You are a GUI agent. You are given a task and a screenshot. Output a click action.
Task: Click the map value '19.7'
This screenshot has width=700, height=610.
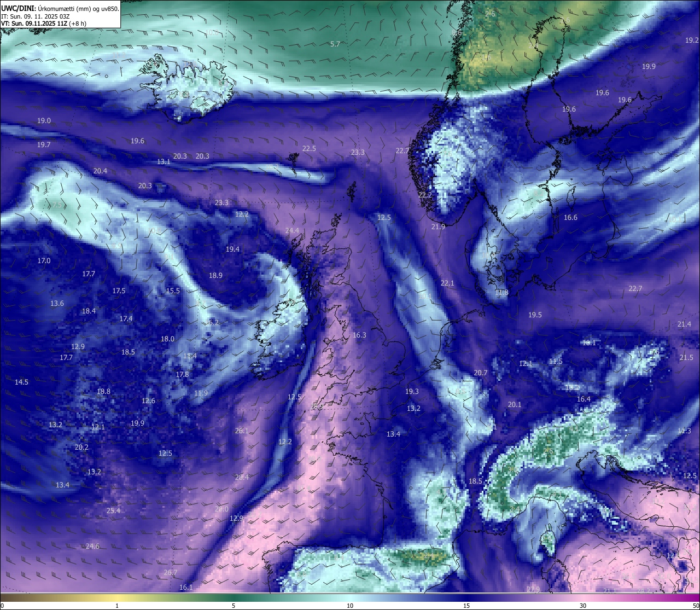coord(44,144)
